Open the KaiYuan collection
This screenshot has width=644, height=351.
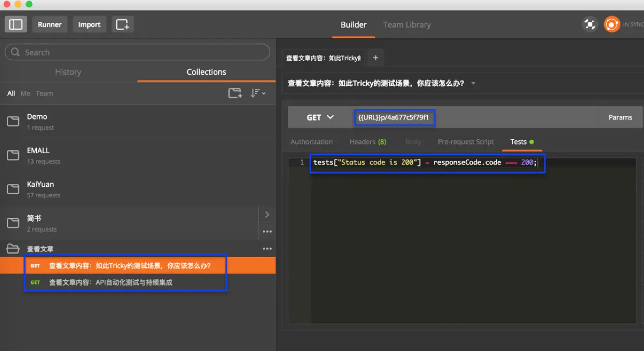click(137, 189)
